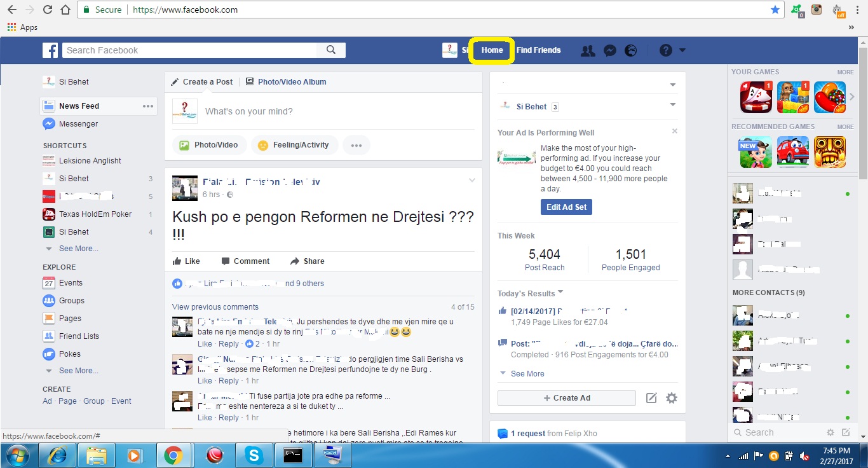868x468 pixels.
Task: Click Create Ad button
Action: [567, 398]
